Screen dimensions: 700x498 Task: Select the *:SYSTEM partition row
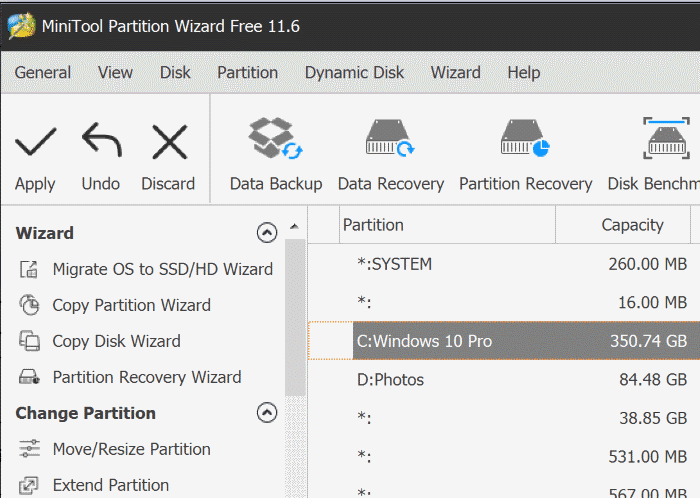click(504, 264)
